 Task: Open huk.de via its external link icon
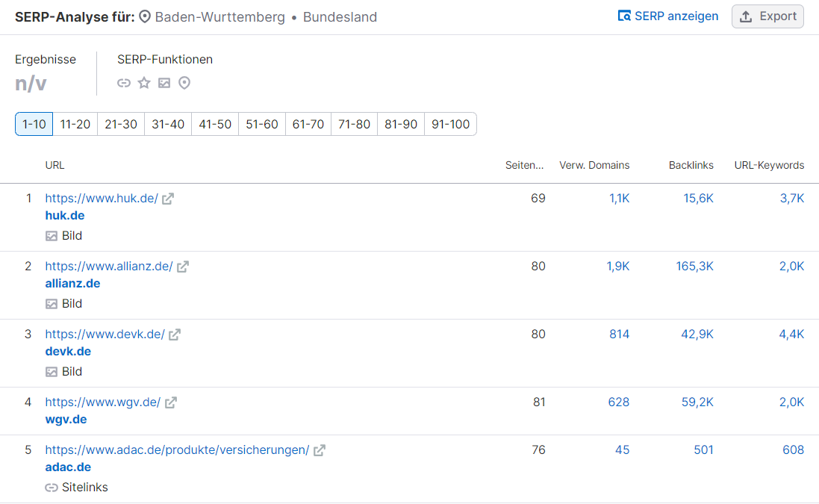pos(168,198)
